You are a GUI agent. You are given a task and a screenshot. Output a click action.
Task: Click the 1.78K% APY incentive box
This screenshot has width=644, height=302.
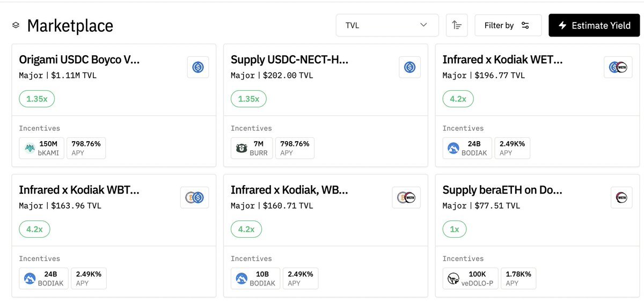tap(518, 278)
